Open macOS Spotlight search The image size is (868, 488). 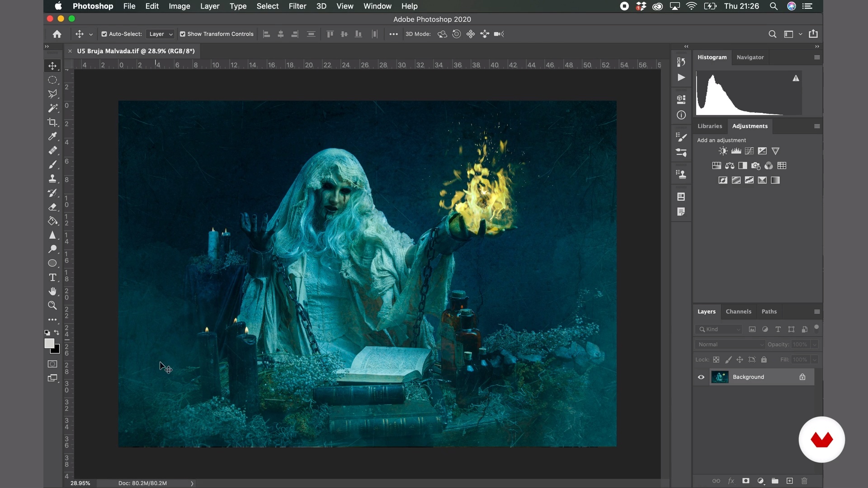pyautogui.click(x=774, y=6)
